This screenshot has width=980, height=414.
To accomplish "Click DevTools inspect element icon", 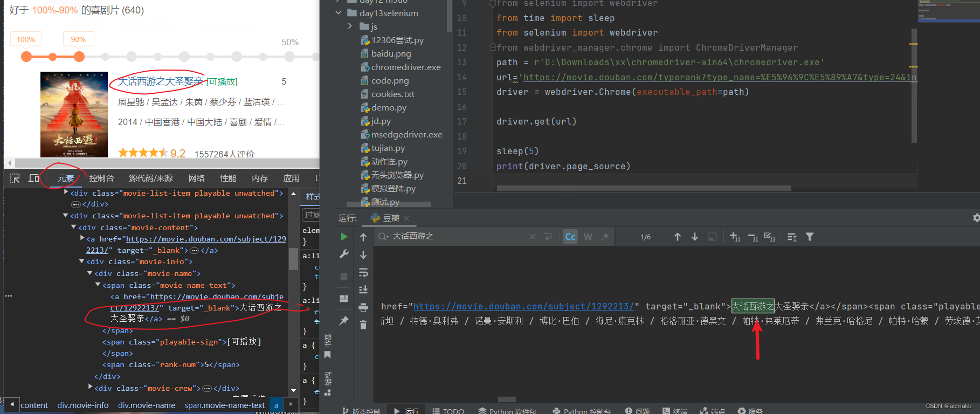I will (x=15, y=178).
